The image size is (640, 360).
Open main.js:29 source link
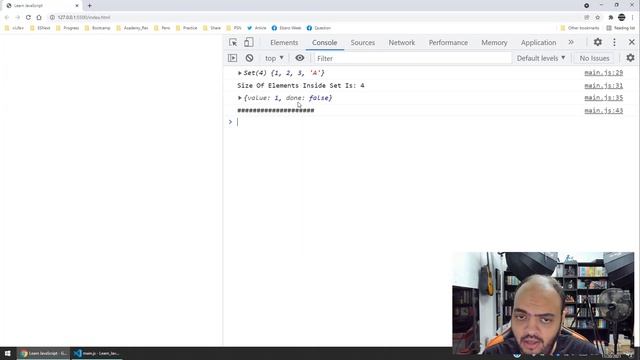tap(604, 73)
